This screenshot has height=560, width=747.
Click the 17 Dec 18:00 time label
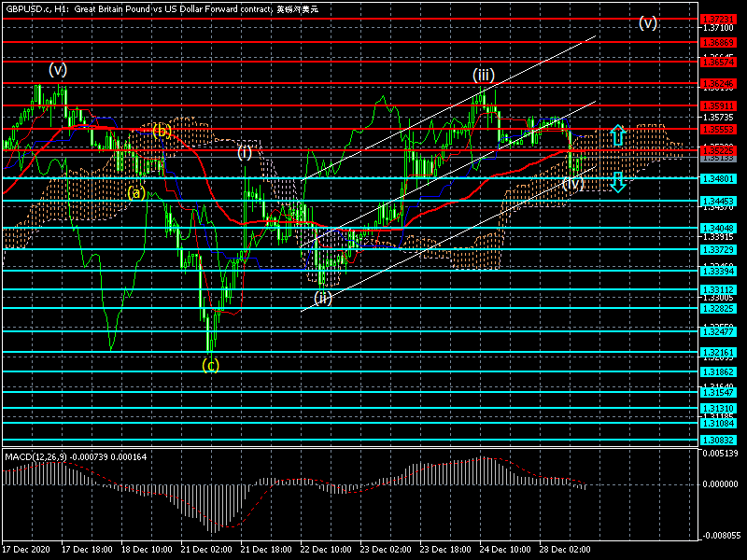coord(87,549)
